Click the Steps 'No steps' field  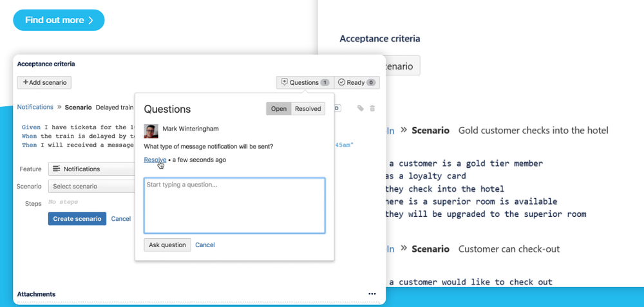(63, 202)
